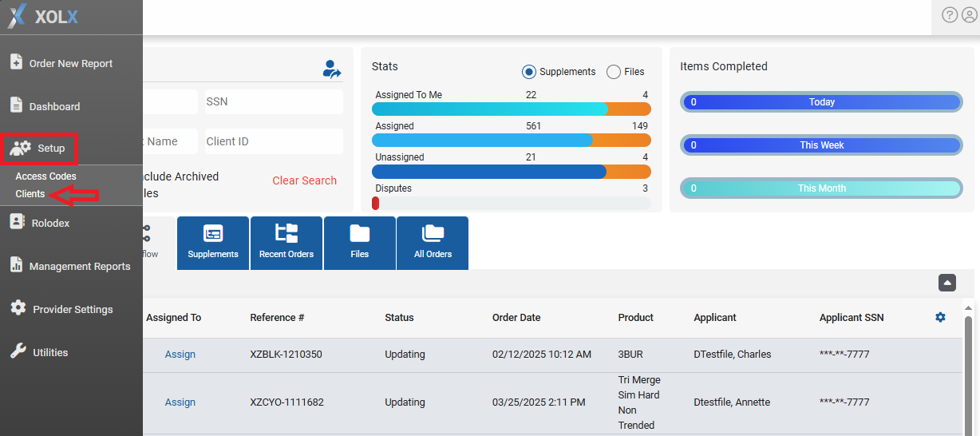The image size is (980, 436).
Task: Click the Provider Settings gear icon
Action: [18, 308]
